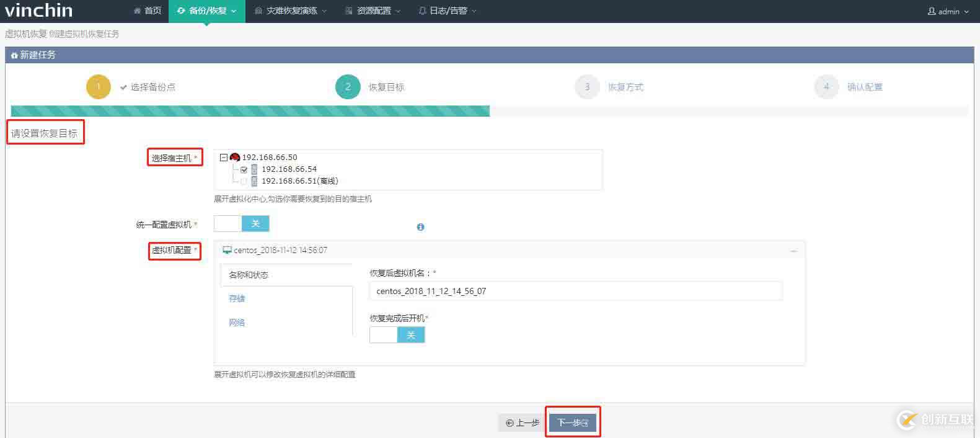This screenshot has width=980, height=438.
Task: Select the 192.168.66.50 tree entry
Action: point(270,158)
